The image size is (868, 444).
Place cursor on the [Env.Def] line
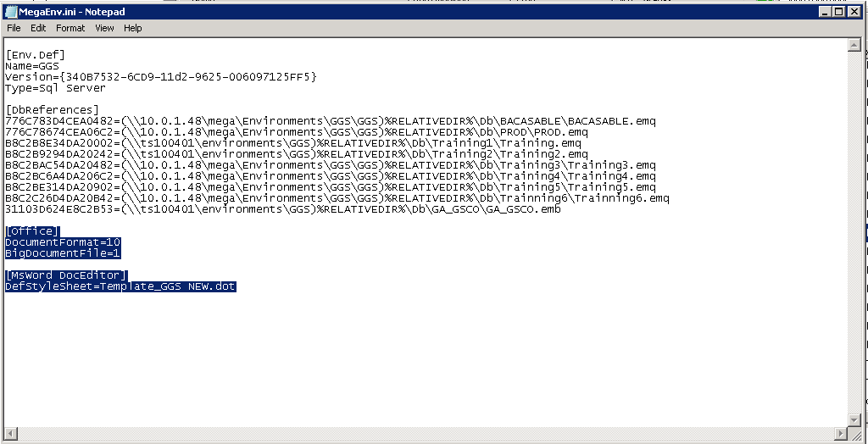point(35,55)
